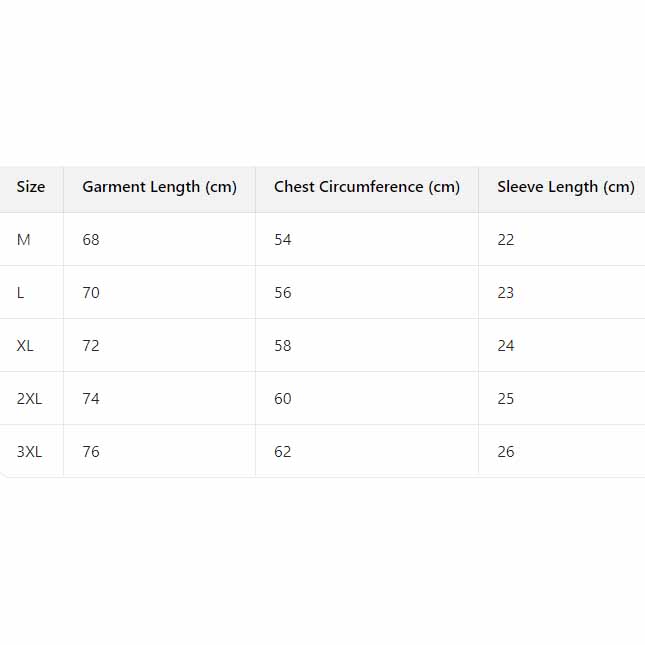The image size is (645, 645).
Task: Click garment length value 68
Action: 91,240
